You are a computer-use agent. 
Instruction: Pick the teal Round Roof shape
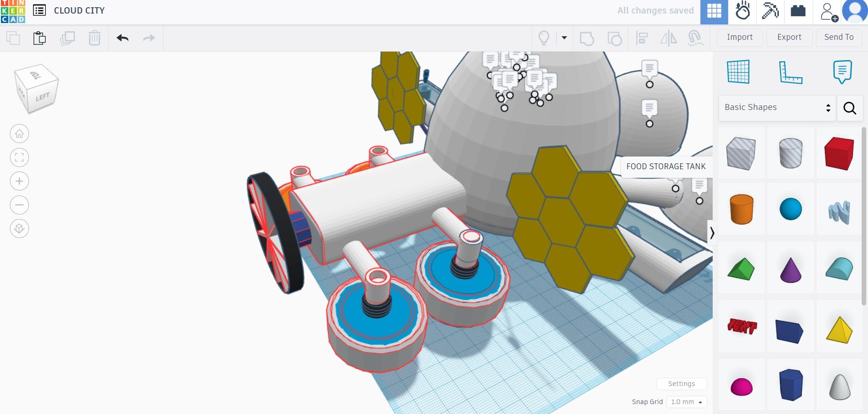(839, 269)
